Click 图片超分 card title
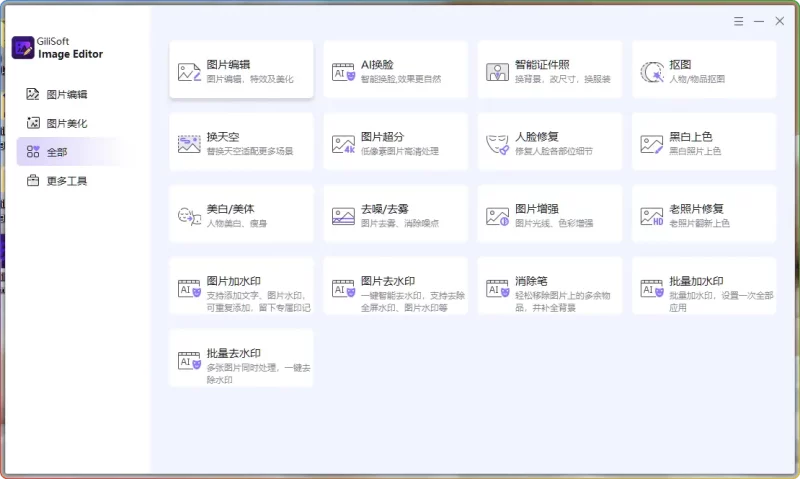The width and height of the screenshot is (800, 479). (382, 137)
